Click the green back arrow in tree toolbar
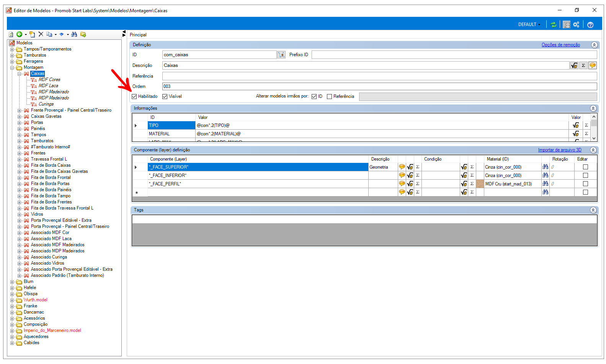Image resolution: width=606 pixels, height=364 pixels. coord(19,34)
